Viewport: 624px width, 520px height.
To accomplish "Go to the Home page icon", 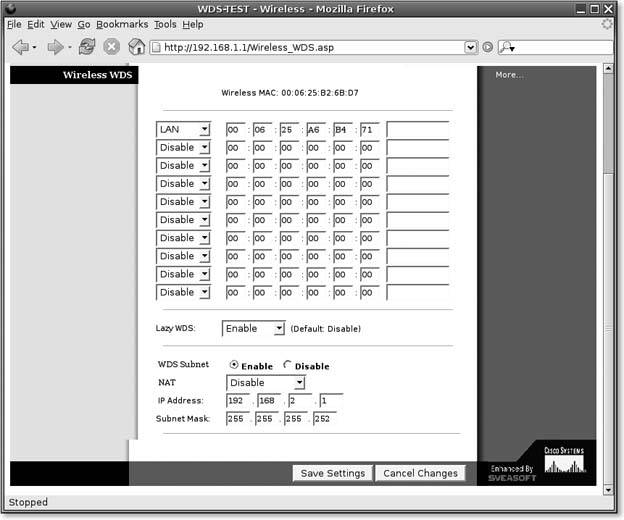I will (x=137, y=47).
